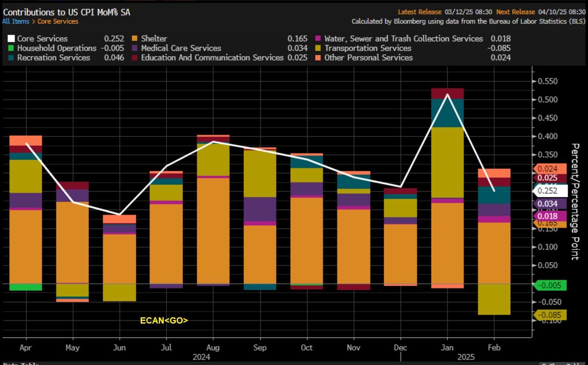
Task: Click the Medical Care Services purple square
Action: [134, 48]
